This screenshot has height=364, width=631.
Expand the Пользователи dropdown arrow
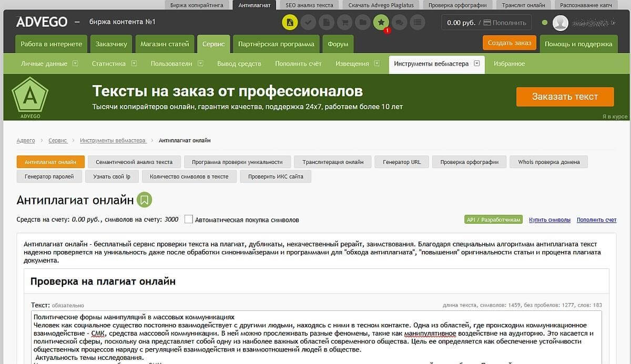[200, 64]
